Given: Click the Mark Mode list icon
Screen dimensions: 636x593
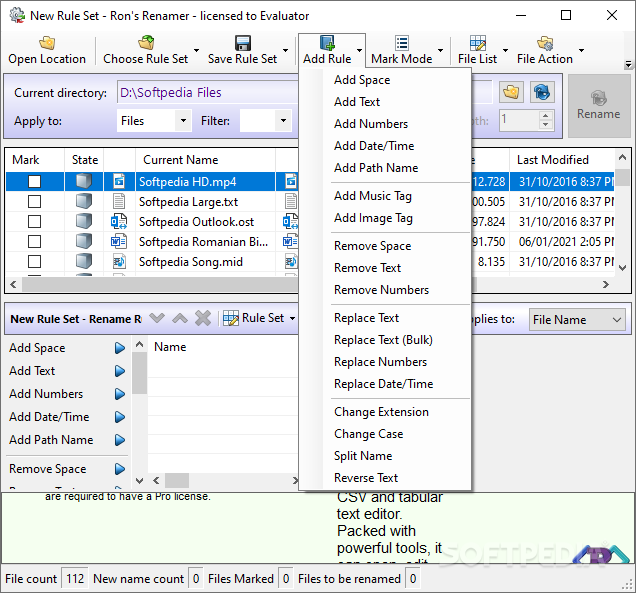Looking at the screenshot, I should tap(402, 43).
